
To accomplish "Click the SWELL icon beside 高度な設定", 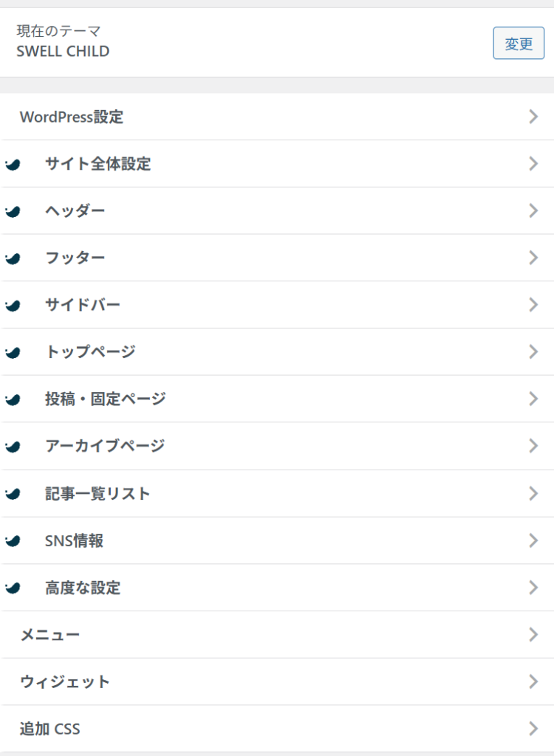I will pyautogui.click(x=12, y=588).
